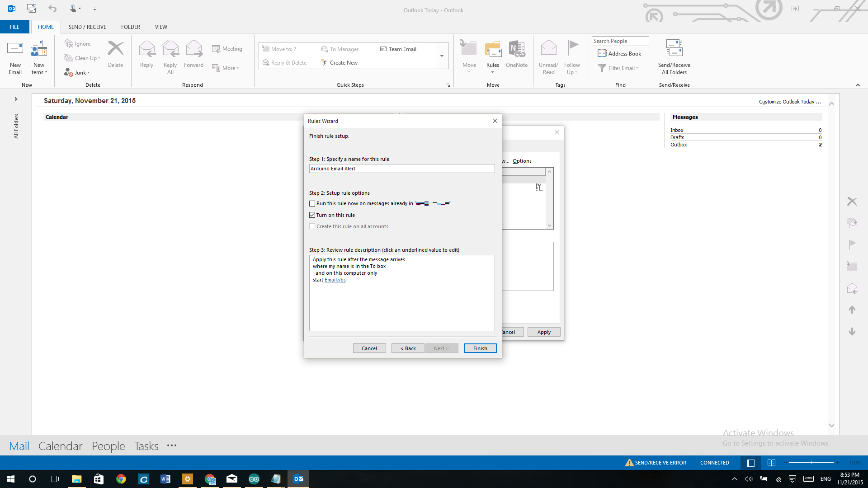Viewport: 868px width, 488px height.
Task: Open the FILE tab
Action: pos(15,27)
